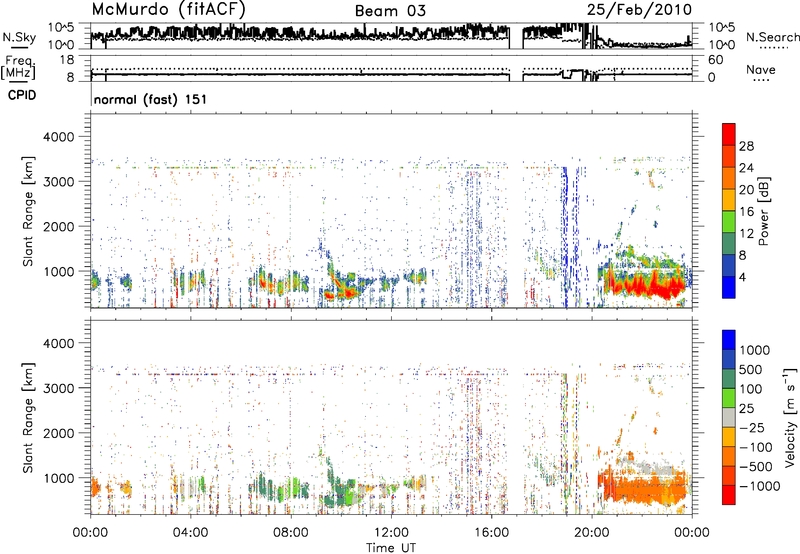
Task: Click the 12 label on Power color bar
Action: 746,234
